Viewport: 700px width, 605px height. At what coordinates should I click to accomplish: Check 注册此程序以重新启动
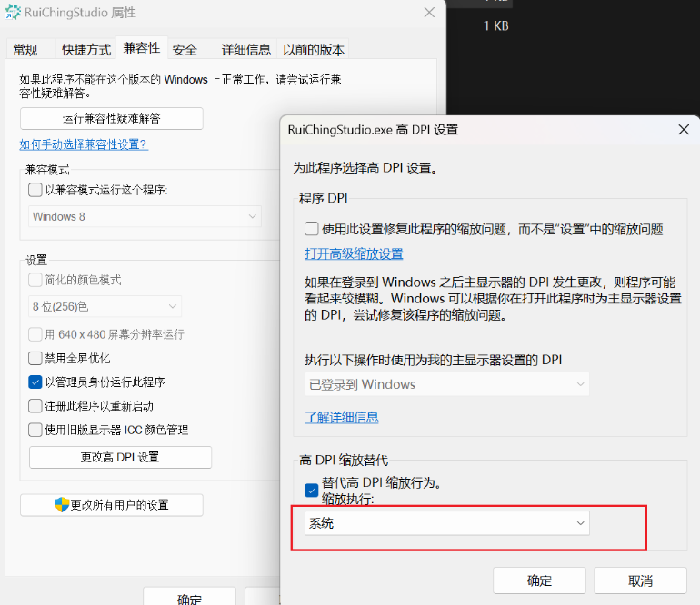[35, 406]
